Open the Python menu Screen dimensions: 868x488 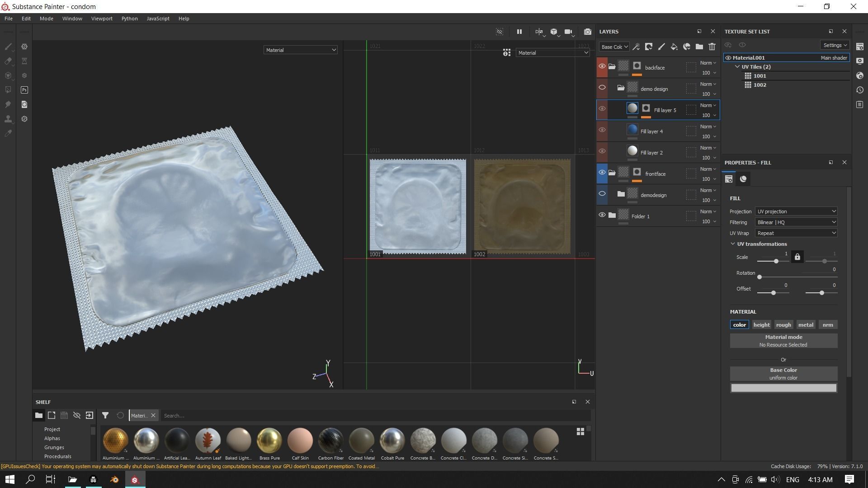pyautogui.click(x=129, y=19)
